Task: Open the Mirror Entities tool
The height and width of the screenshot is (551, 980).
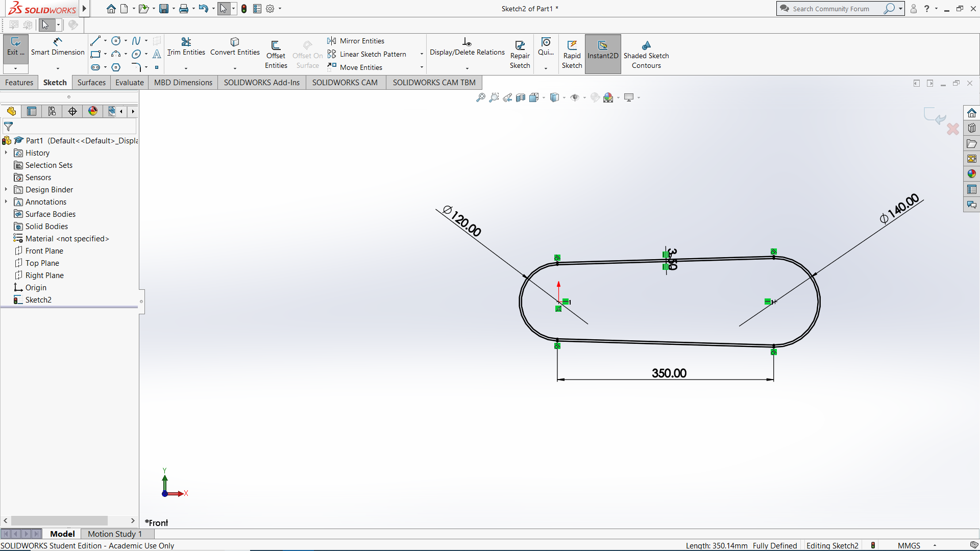Action: pos(361,41)
